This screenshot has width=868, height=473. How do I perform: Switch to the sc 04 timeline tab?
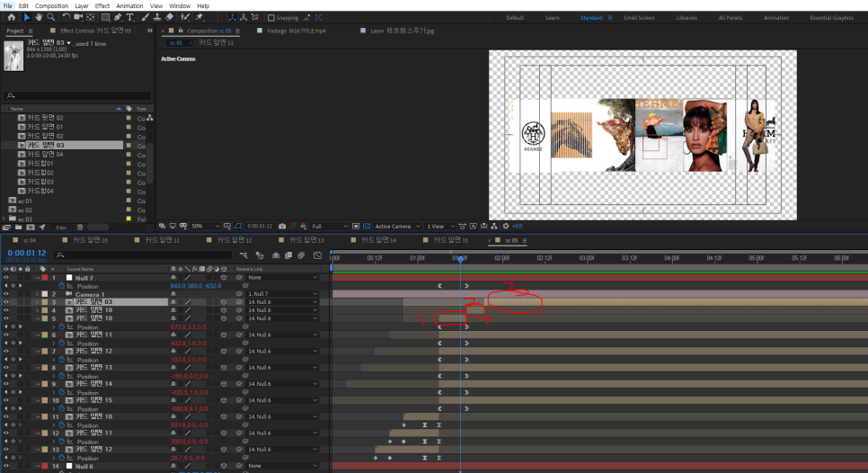[30, 240]
